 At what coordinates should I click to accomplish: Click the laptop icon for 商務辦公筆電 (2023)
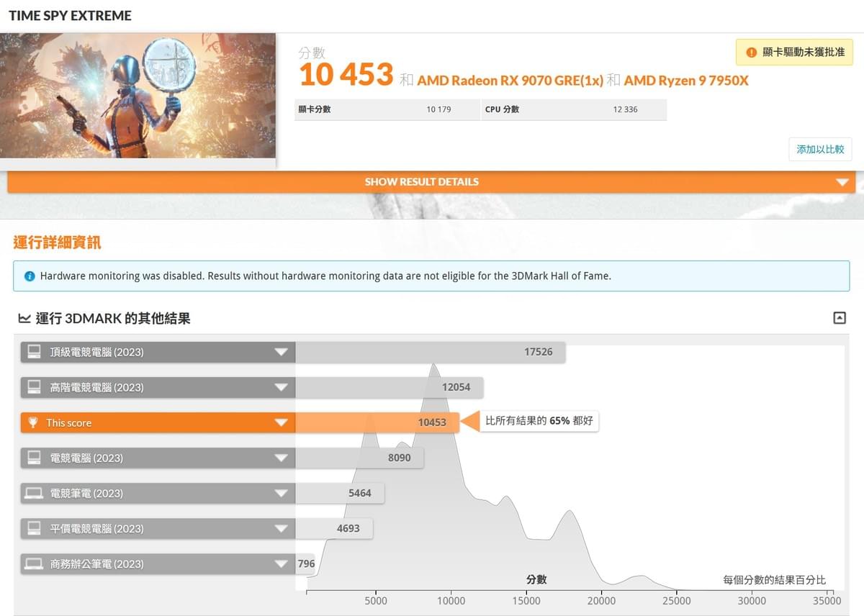(x=34, y=563)
